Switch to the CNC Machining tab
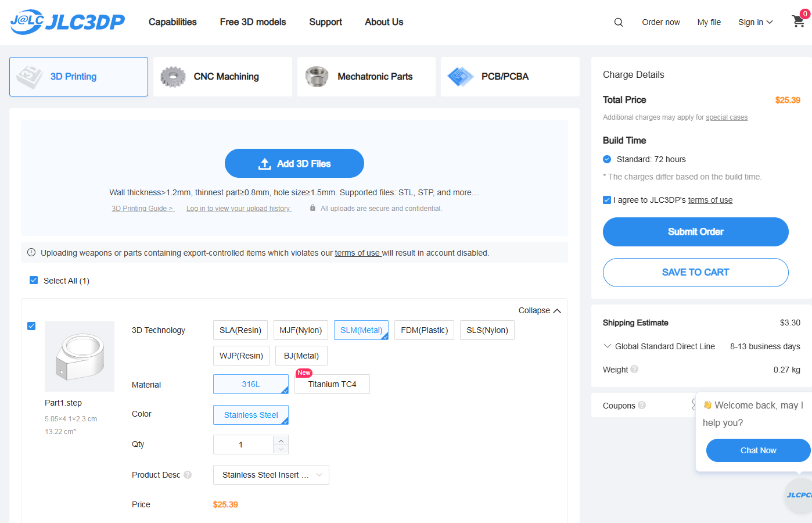Image resolution: width=812 pixels, height=523 pixels. 222,77
